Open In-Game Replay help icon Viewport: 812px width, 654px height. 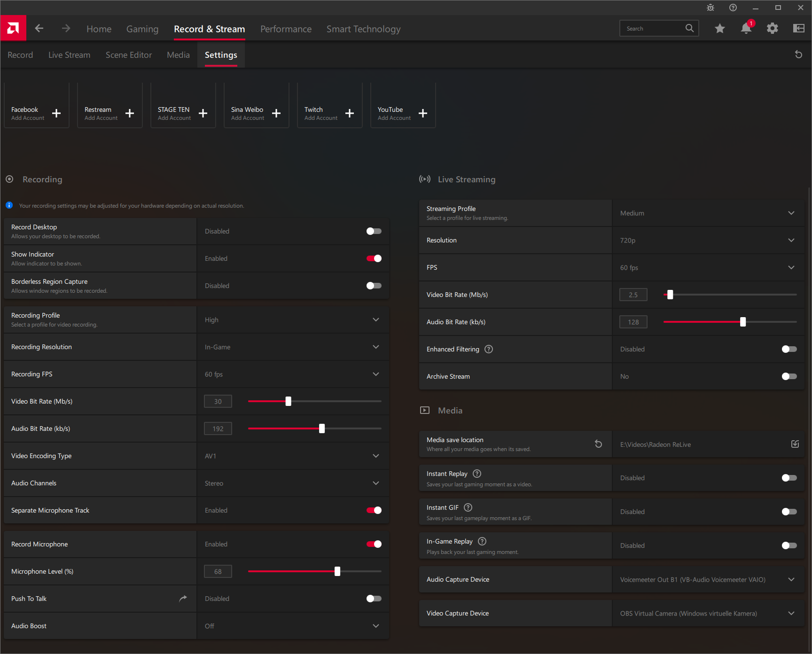(x=482, y=541)
